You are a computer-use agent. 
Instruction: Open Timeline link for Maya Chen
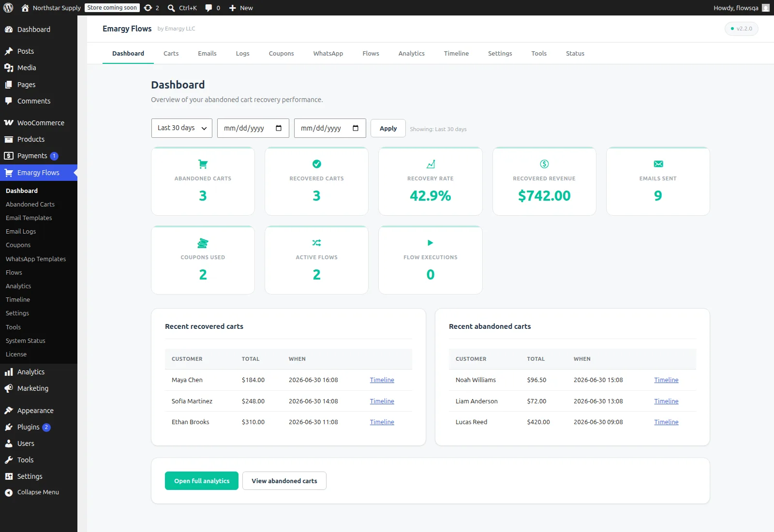tap(382, 380)
